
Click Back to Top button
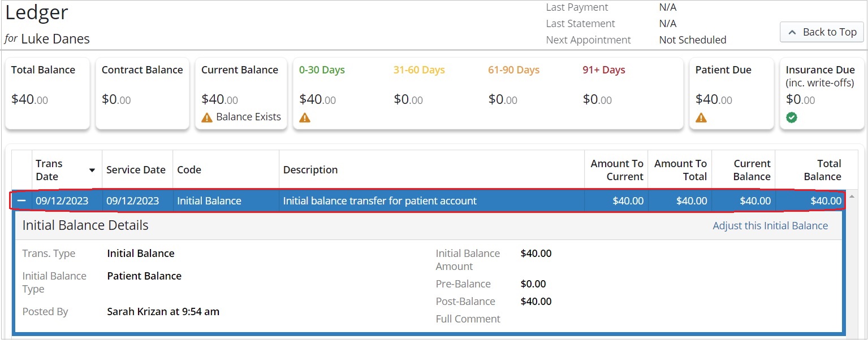[x=822, y=32]
